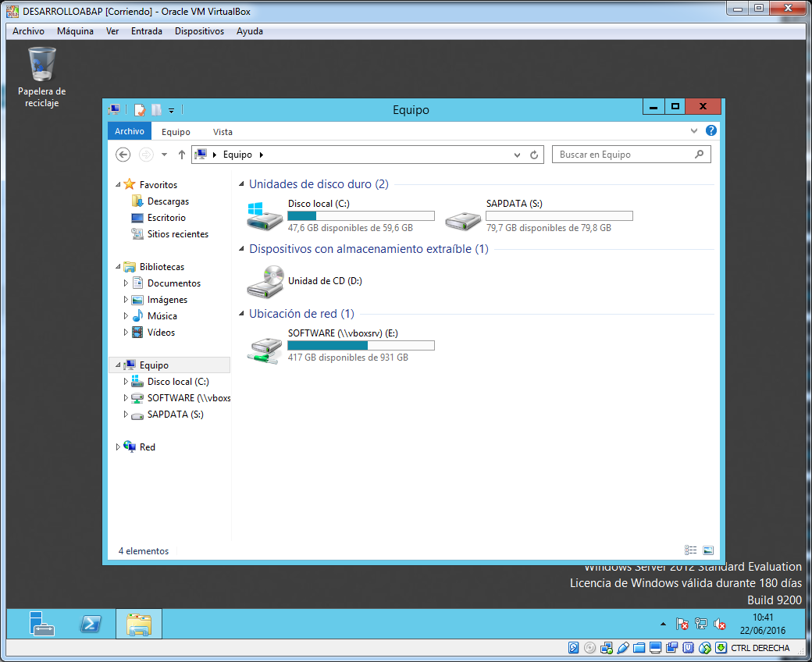
Task: Switch to the Equipo ribbon tab
Action: (x=176, y=132)
